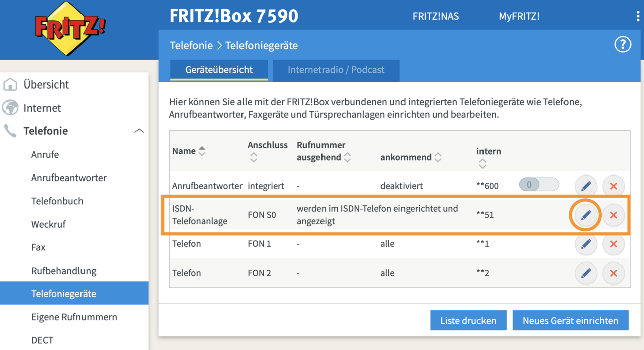This screenshot has width=644, height=350.
Task: Click the Internet globe icon
Action: pyautogui.click(x=10, y=108)
